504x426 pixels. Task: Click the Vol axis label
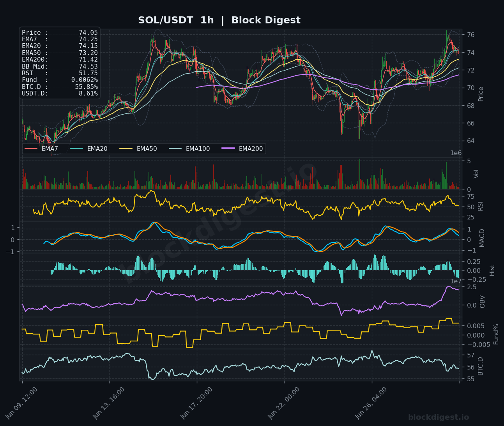[476, 174]
